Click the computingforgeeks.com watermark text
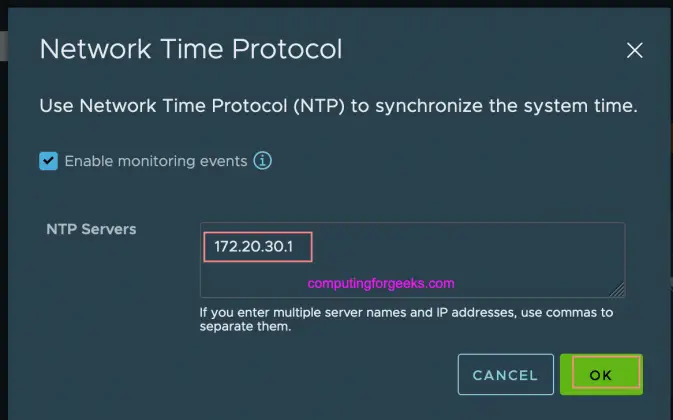673x420 pixels. point(381,283)
